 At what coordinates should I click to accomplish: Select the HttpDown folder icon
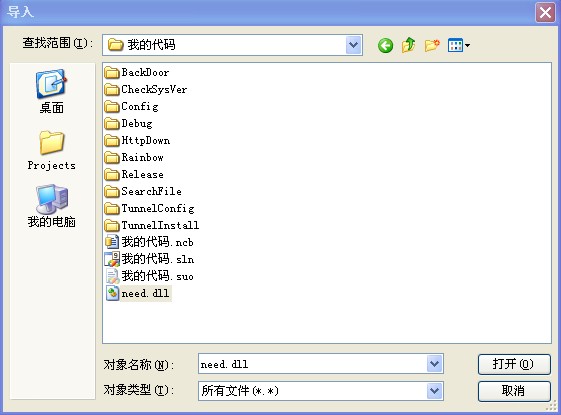point(112,141)
